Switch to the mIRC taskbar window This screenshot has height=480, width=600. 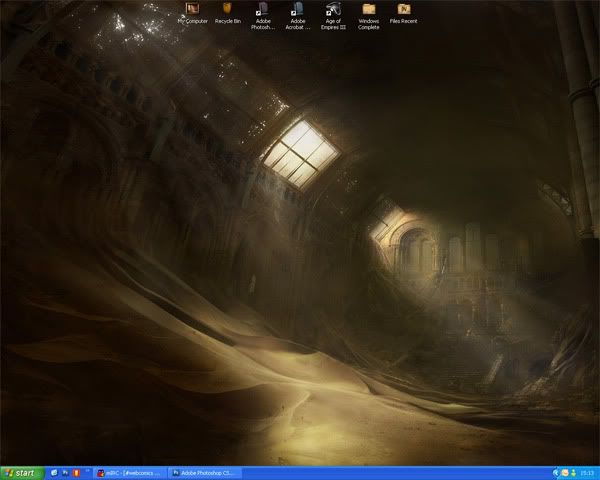130,472
